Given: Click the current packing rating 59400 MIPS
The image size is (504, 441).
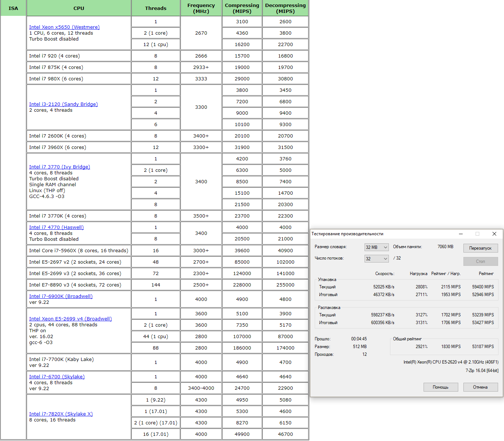Looking at the screenshot, I should click(483, 287).
